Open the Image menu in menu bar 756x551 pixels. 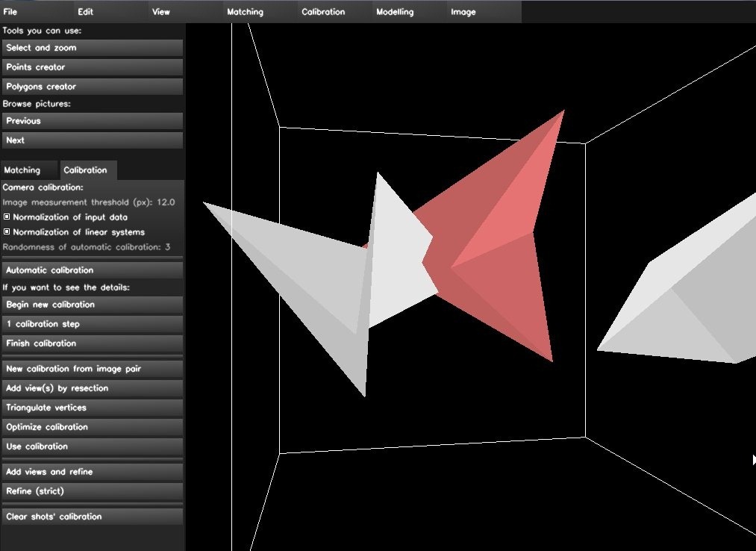463,12
